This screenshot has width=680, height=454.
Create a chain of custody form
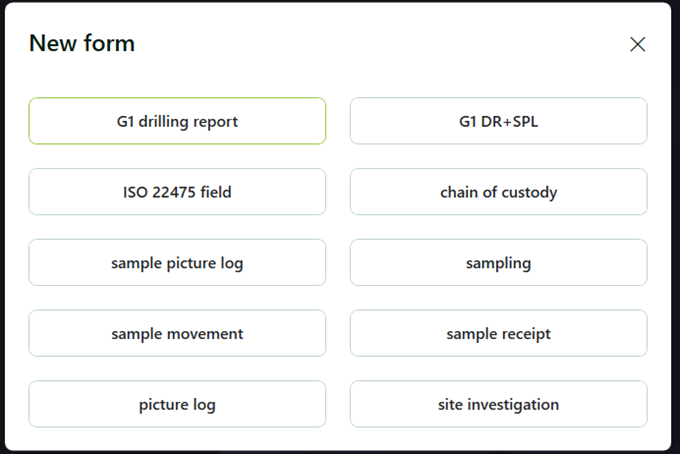click(498, 192)
